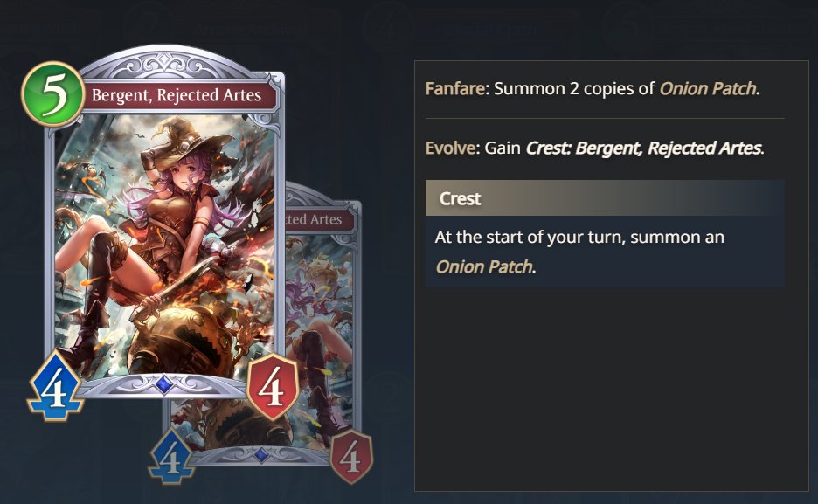Click the evolved card's partial name banner

coord(319,219)
